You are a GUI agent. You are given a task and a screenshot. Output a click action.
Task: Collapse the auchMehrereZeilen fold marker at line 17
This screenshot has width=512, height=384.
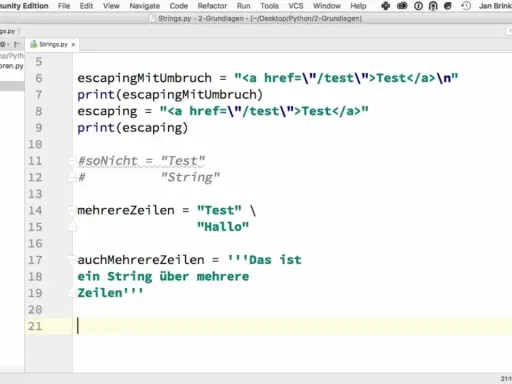[x=72, y=260]
